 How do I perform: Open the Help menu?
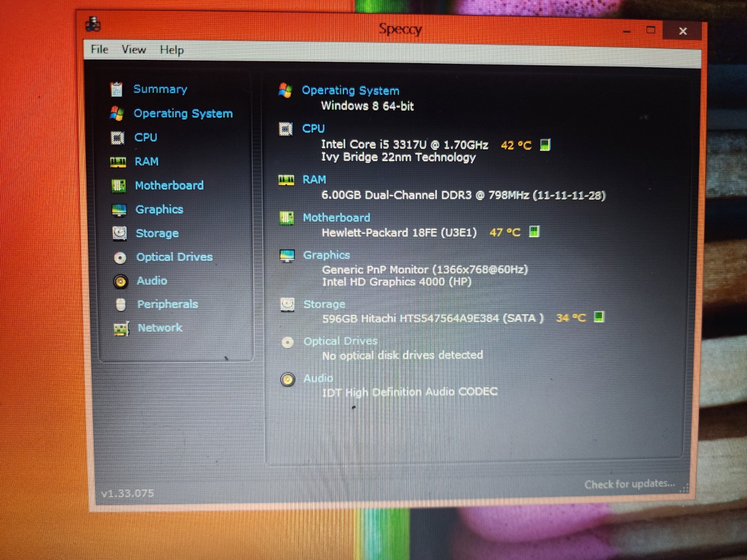pos(172,50)
